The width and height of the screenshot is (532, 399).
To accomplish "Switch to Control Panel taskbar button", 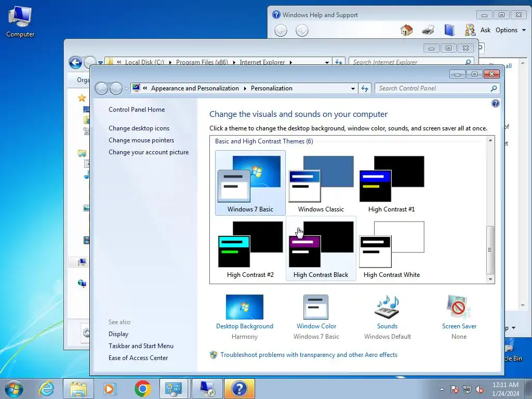I will 174,389.
